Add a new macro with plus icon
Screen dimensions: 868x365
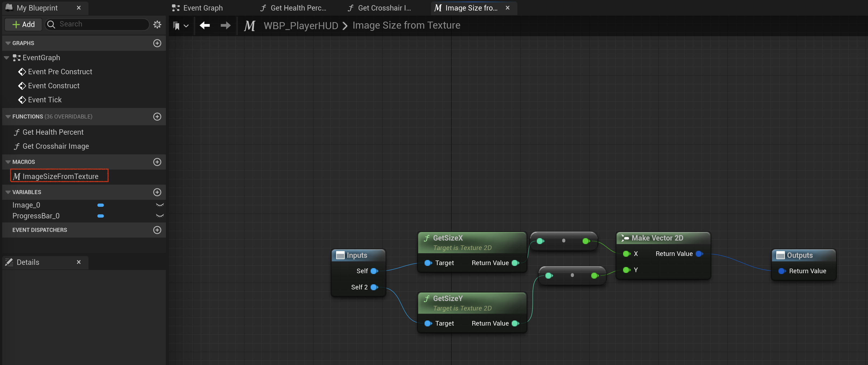(157, 162)
